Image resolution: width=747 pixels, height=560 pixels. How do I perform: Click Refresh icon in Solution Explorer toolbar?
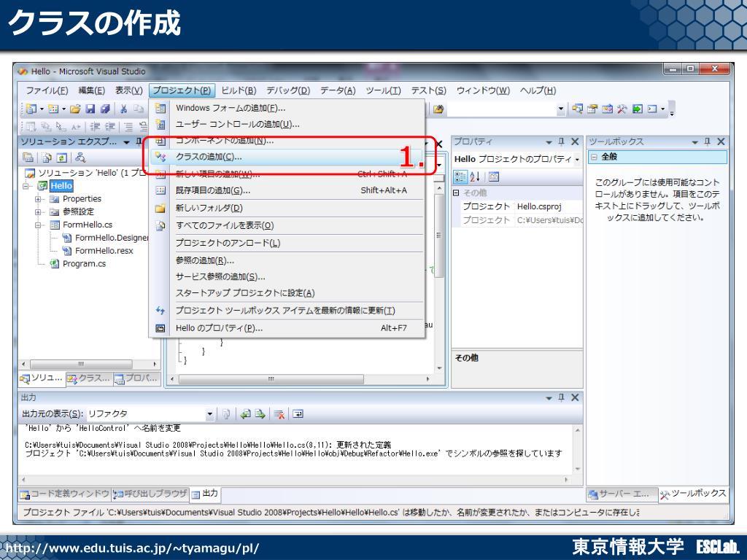61,157
